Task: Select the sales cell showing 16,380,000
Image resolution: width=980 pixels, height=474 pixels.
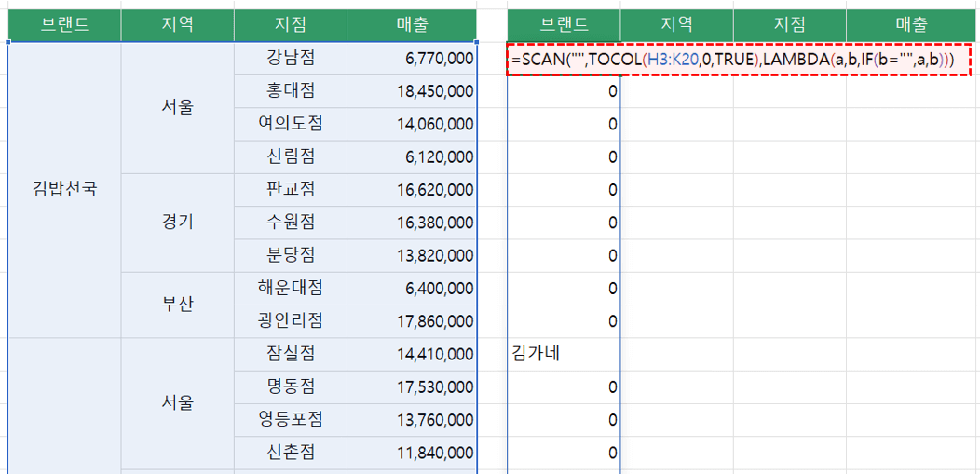Action: pyautogui.click(x=412, y=223)
